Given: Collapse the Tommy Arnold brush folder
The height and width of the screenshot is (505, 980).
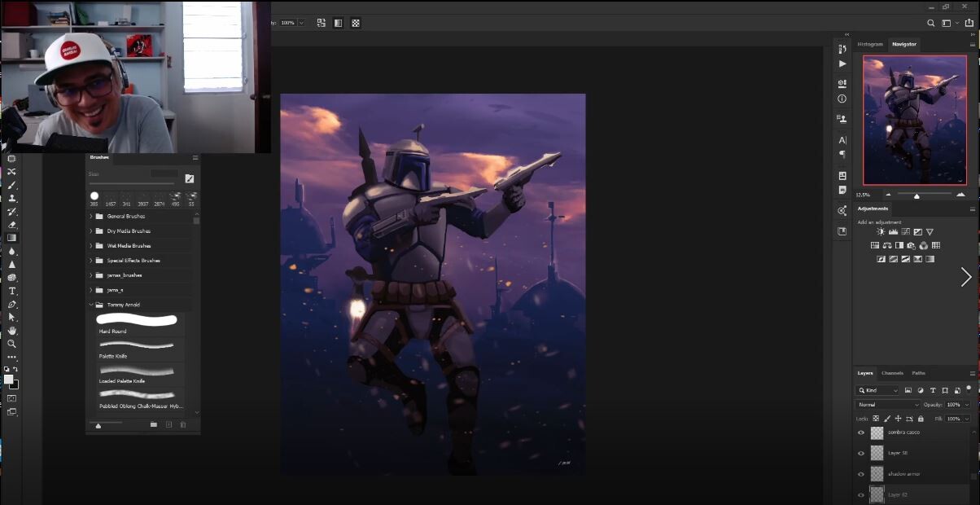Looking at the screenshot, I should (x=90, y=305).
